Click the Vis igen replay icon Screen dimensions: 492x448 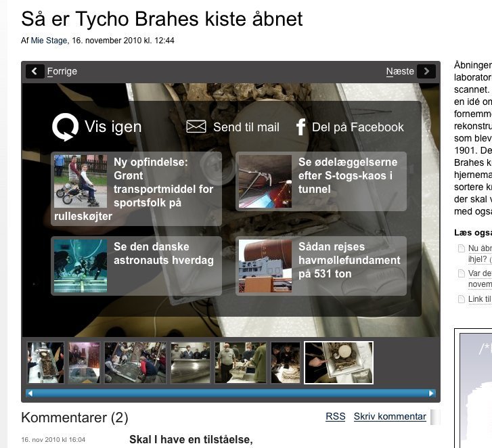(x=66, y=127)
